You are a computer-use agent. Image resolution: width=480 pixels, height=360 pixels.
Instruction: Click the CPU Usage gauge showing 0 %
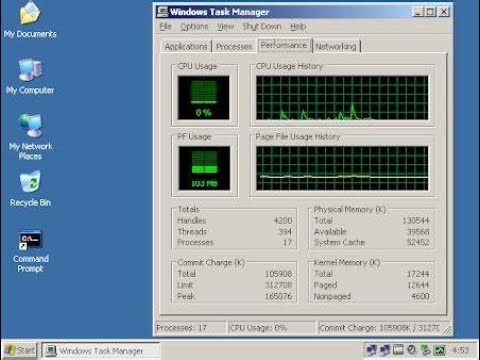(x=203, y=98)
